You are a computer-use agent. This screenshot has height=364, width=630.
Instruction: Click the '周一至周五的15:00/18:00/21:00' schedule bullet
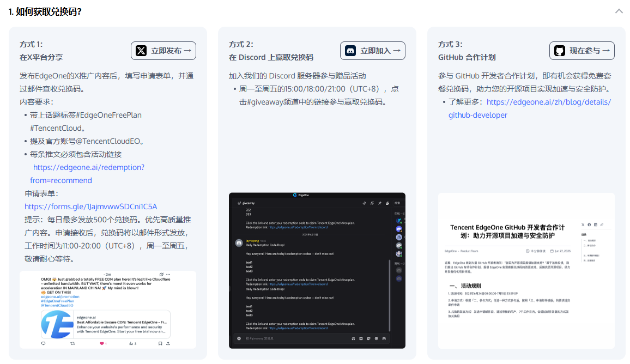(x=319, y=95)
